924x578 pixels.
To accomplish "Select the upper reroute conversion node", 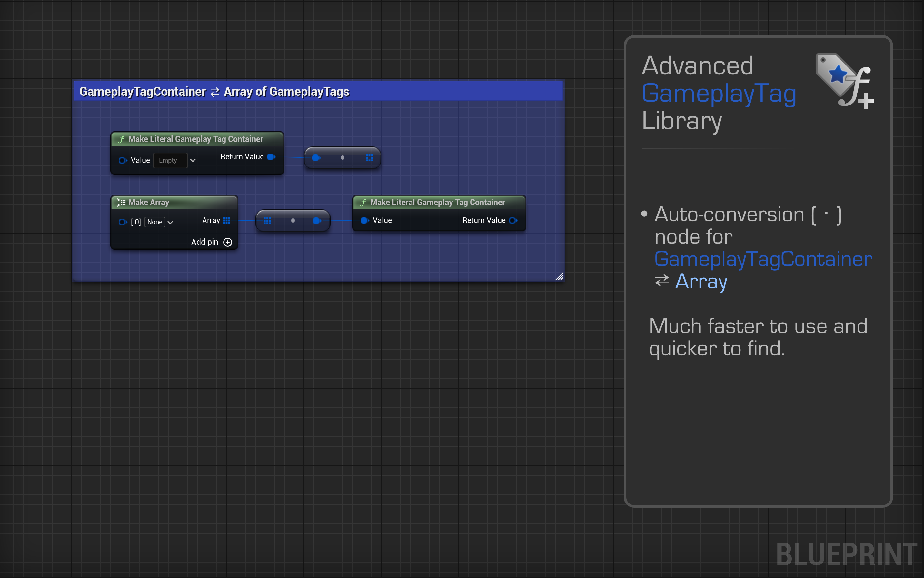I will pyautogui.click(x=343, y=157).
